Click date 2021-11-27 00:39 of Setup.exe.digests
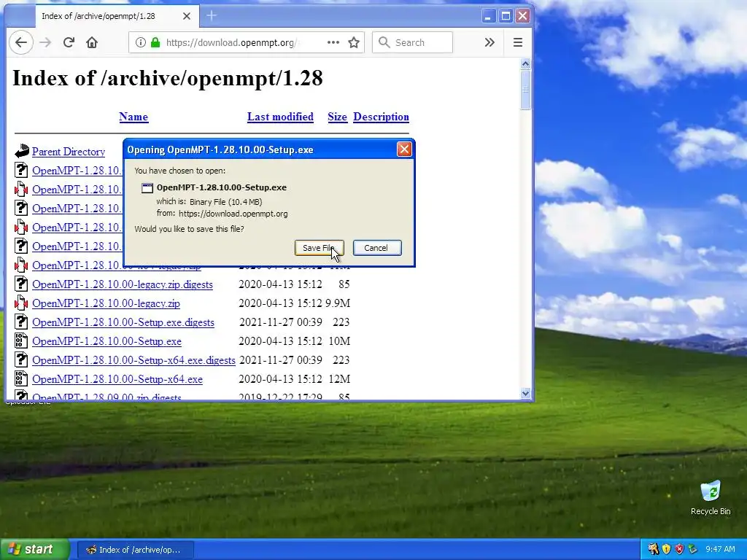 coord(281,322)
